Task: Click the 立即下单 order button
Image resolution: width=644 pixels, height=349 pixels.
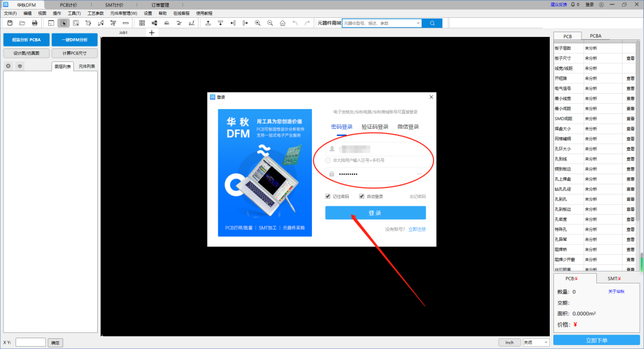Action: click(596, 341)
